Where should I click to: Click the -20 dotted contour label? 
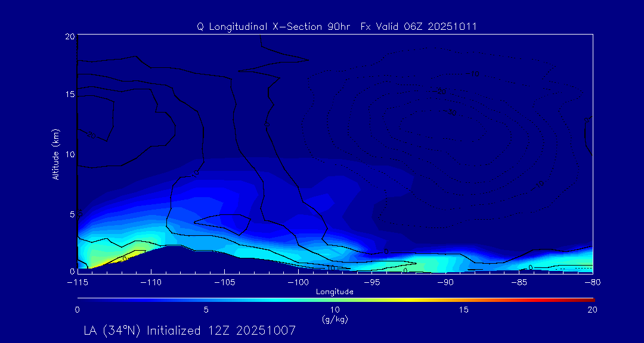pyautogui.click(x=439, y=91)
